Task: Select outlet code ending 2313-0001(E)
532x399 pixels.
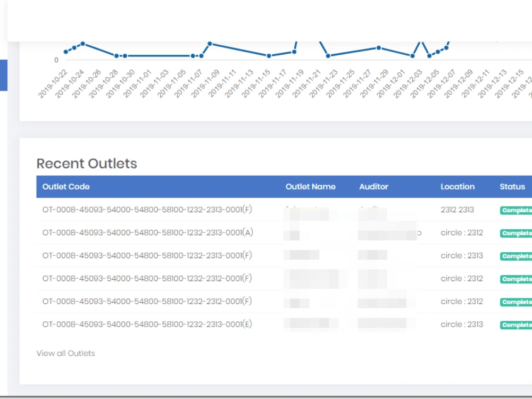Action: (x=147, y=324)
